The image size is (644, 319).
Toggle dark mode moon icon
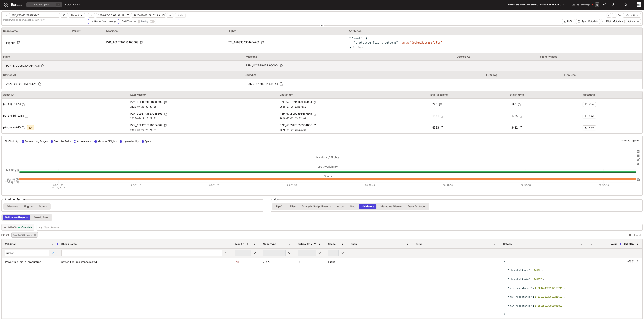click(x=626, y=5)
